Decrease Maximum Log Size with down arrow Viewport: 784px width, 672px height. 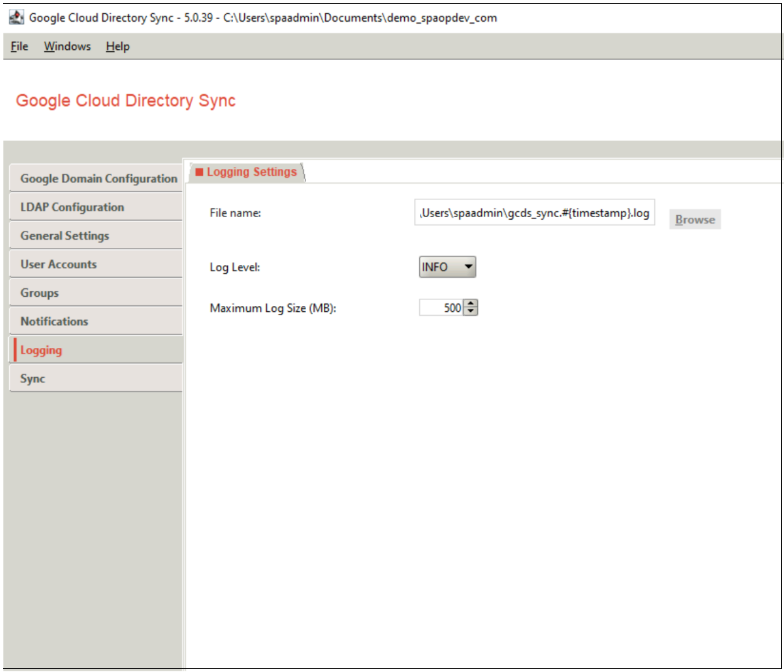(x=470, y=311)
